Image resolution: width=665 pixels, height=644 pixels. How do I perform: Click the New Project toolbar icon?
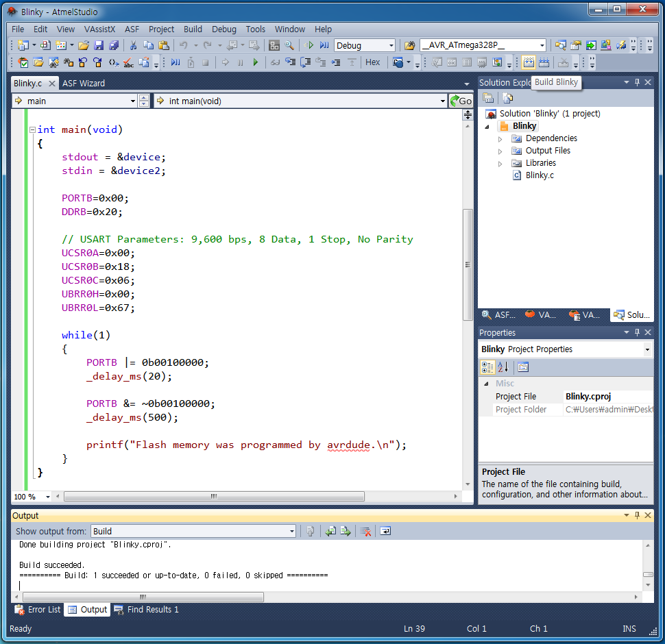tap(23, 45)
